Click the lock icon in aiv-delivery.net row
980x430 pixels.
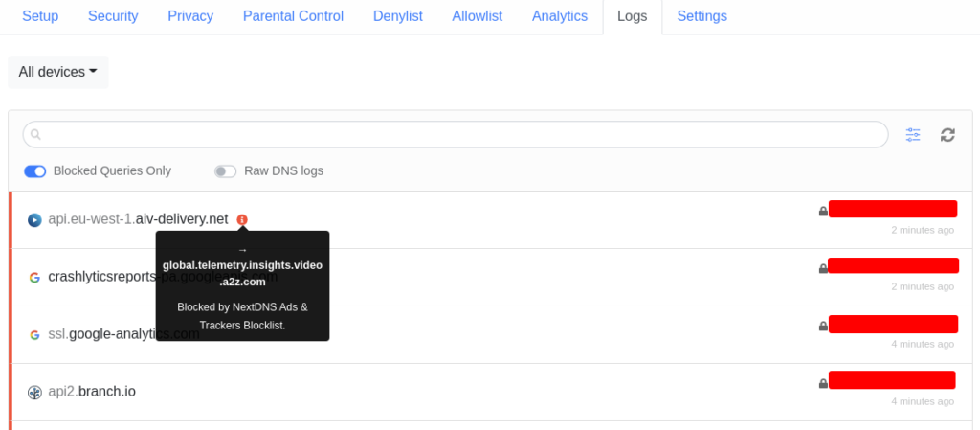tap(823, 211)
